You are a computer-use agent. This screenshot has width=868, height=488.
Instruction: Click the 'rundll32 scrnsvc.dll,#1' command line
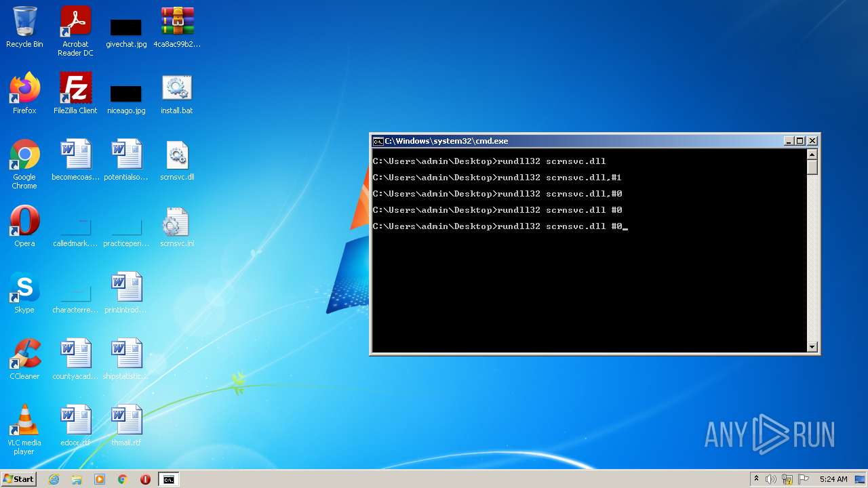tap(497, 178)
